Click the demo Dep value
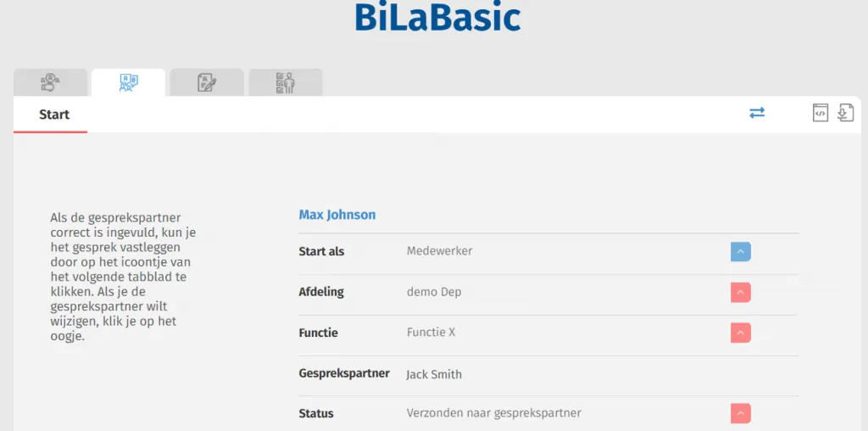Image resolution: width=868 pixels, height=431 pixels. point(434,292)
